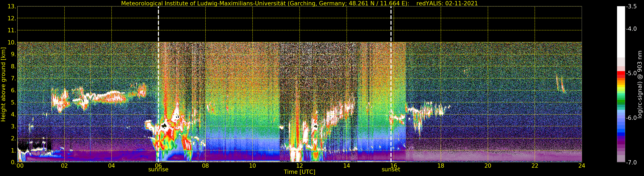Select the 'sunrise' label below the time axis
Screen dimensions: 644x176
(x=158, y=170)
